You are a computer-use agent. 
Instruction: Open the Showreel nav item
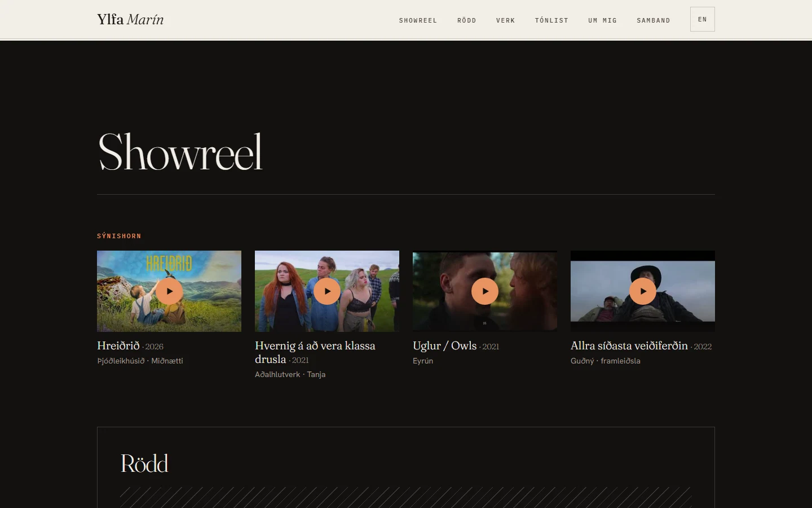(x=418, y=20)
